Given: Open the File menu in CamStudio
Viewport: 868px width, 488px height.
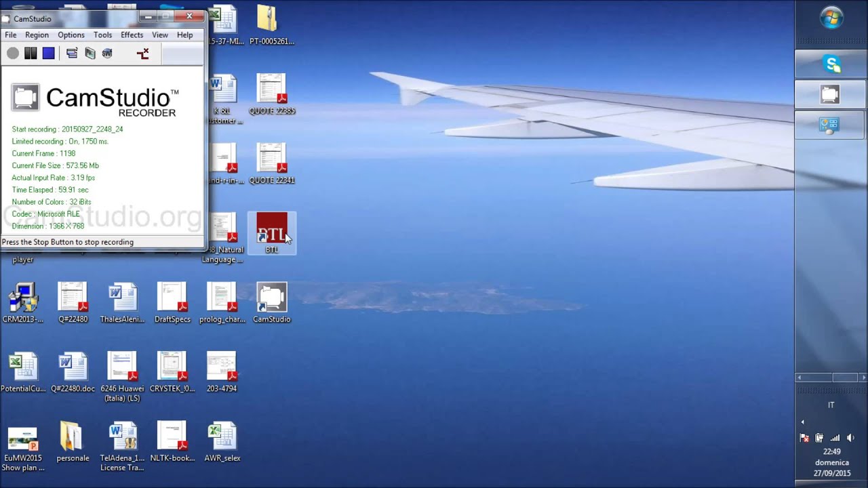Looking at the screenshot, I should pos(11,35).
